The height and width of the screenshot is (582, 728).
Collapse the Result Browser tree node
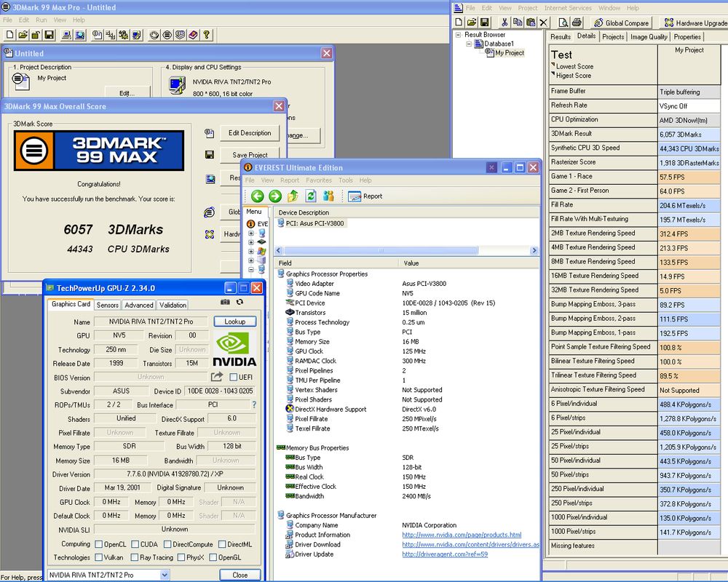pyautogui.click(x=458, y=35)
